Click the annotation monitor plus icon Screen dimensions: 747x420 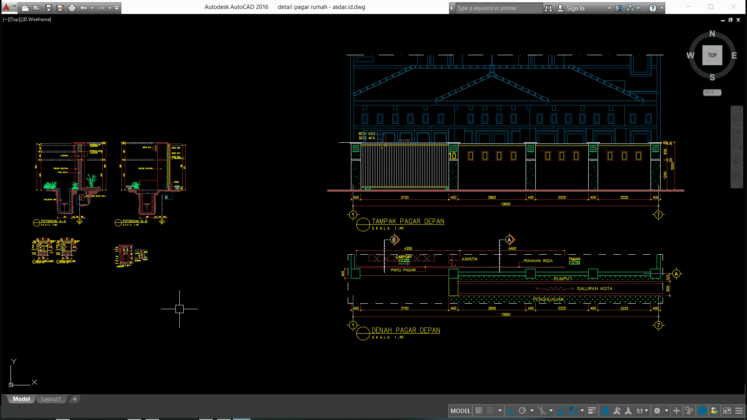click(x=676, y=410)
